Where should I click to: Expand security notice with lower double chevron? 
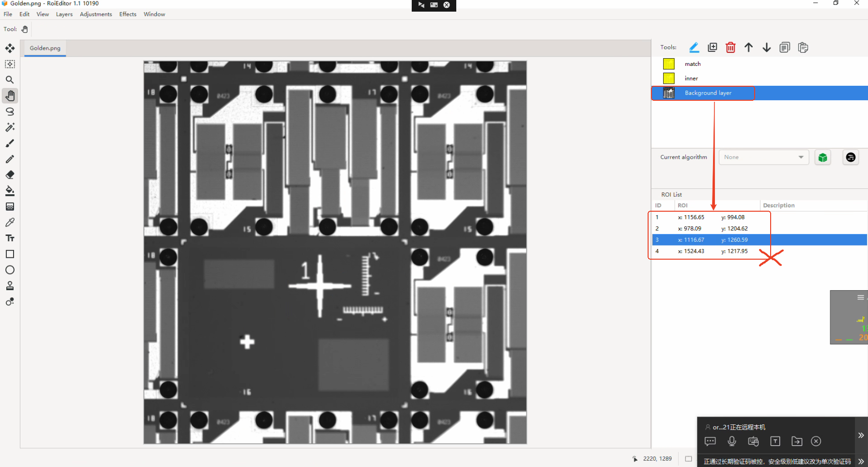pos(861,461)
